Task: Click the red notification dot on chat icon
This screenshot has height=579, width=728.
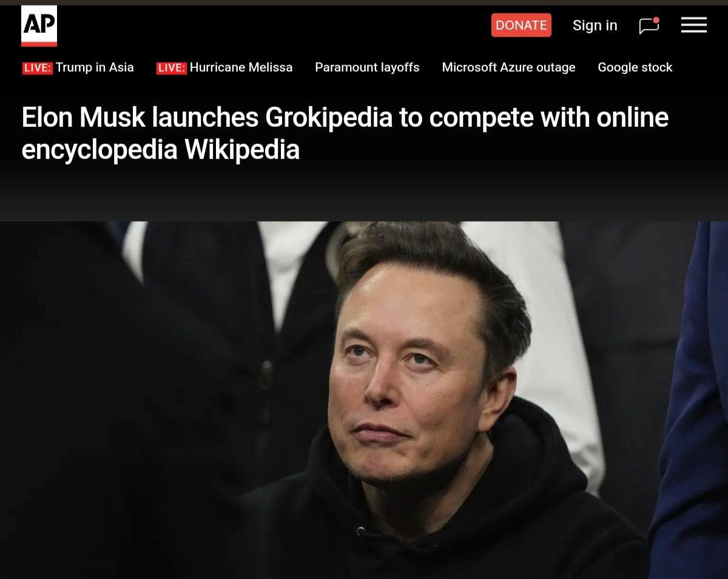Action: click(x=656, y=20)
